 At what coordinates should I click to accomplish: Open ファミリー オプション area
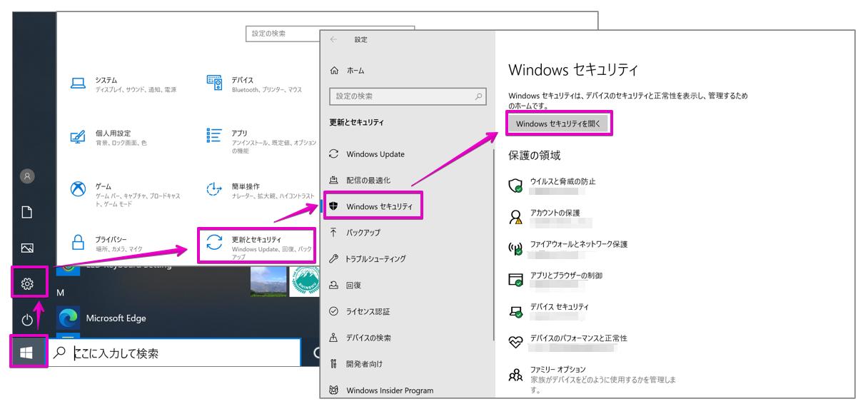tap(592, 379)
